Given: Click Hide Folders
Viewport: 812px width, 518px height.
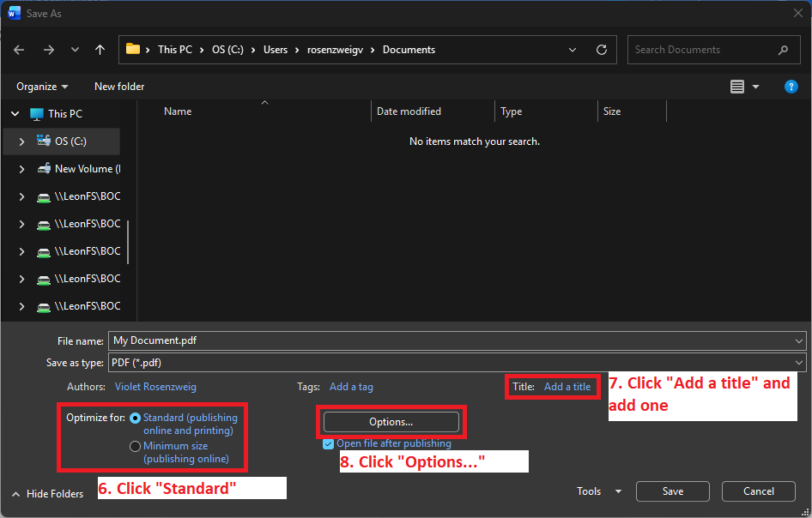Looking at the screenshot, I should coord(47,494).
